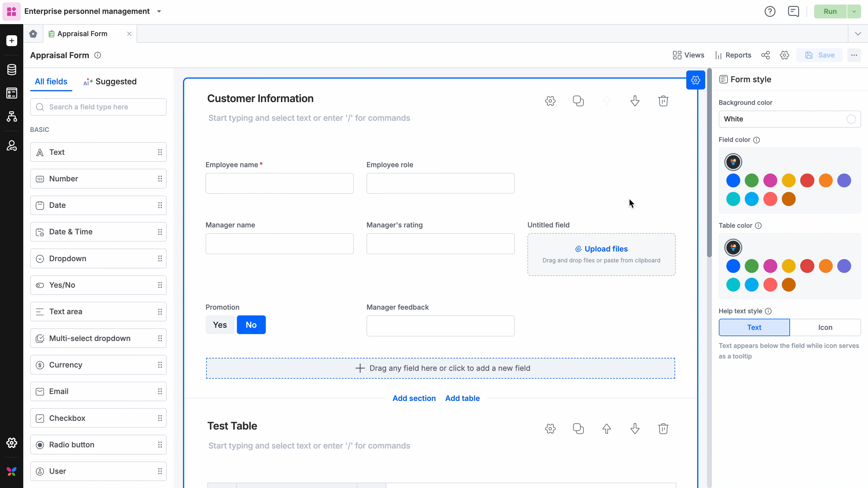
Task: Open Test Table section settings gear
Action: [x=550, y=429]
